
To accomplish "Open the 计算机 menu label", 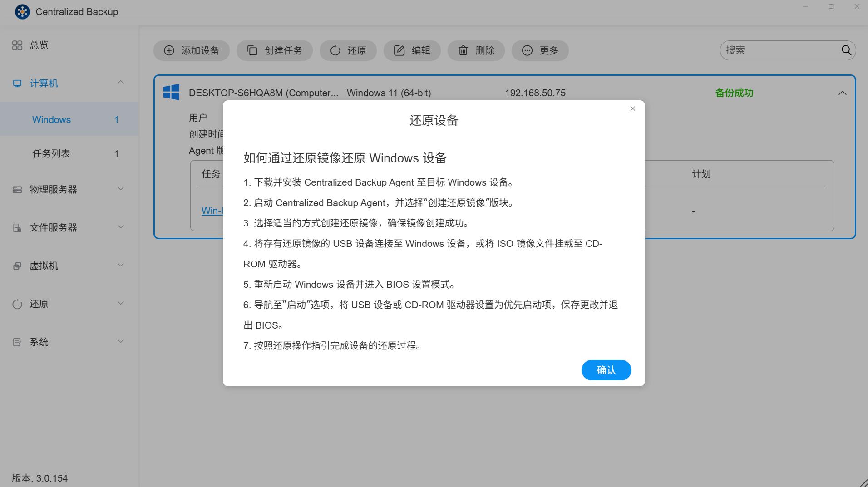I will tap(44, 84).
